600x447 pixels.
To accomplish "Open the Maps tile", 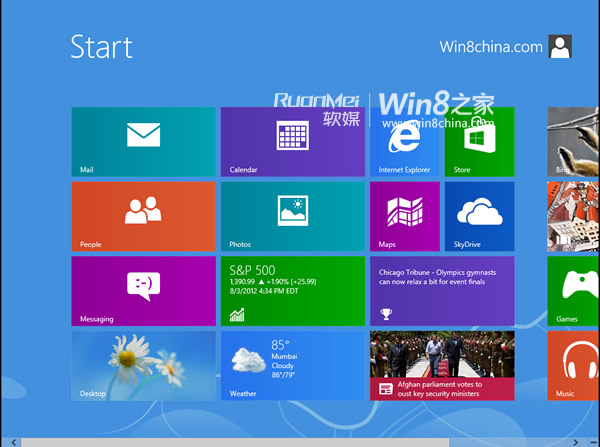I will 405,216.
